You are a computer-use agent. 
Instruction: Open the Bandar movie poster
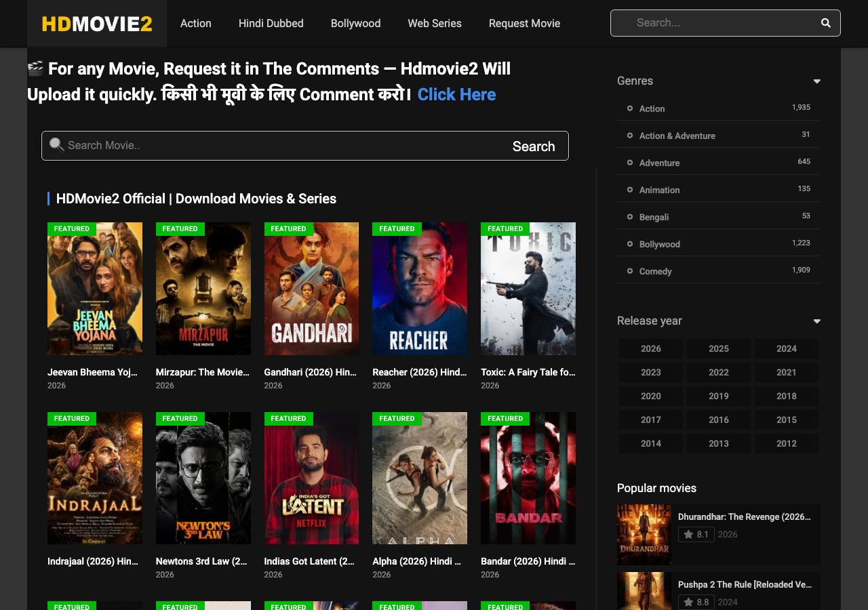pos(528,478)
